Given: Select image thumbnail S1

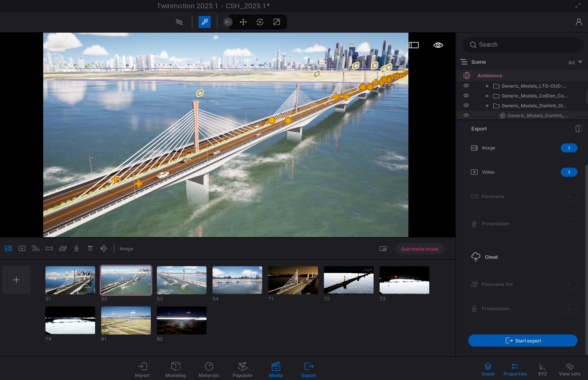Looking at the screenshot, I should pyautogui.click(x=70, y=280).
